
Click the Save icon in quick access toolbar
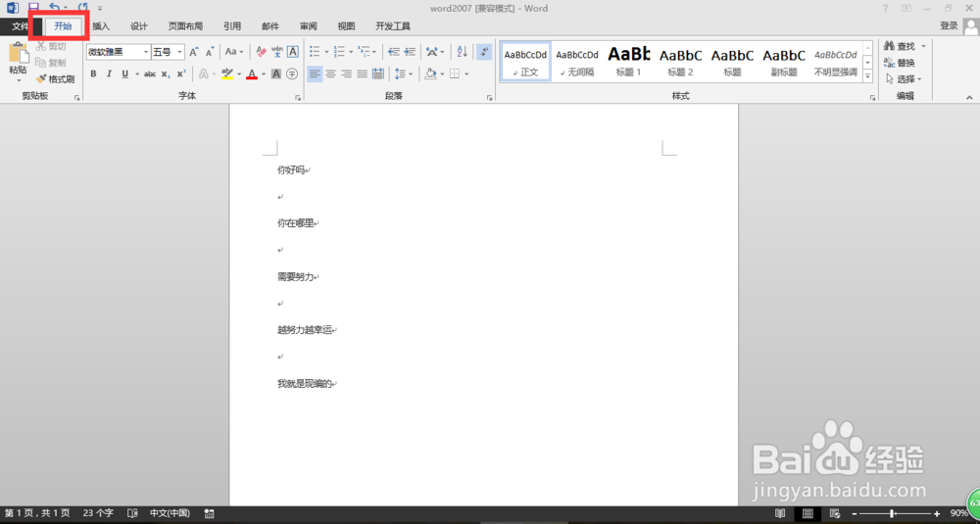click(x=33, y=8)
